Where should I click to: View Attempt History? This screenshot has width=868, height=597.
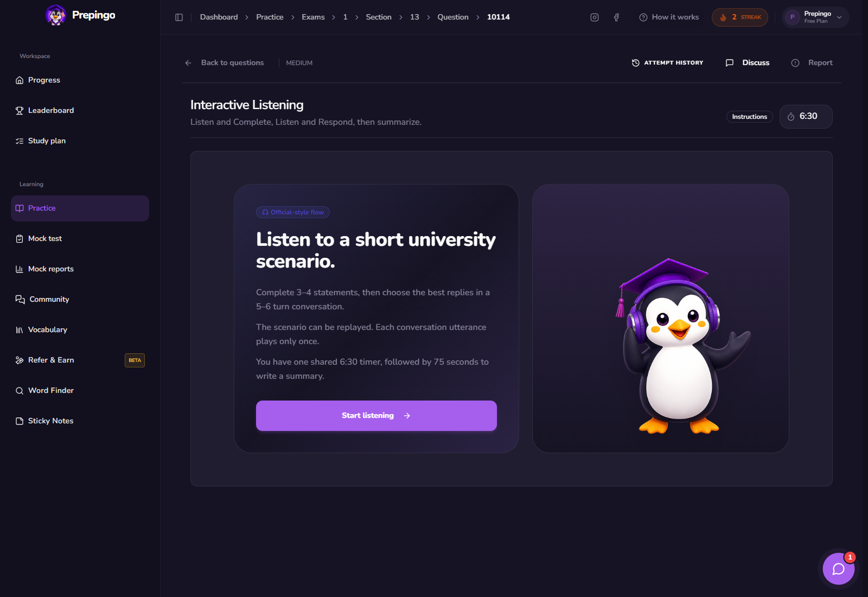click(x=667, y=63)
